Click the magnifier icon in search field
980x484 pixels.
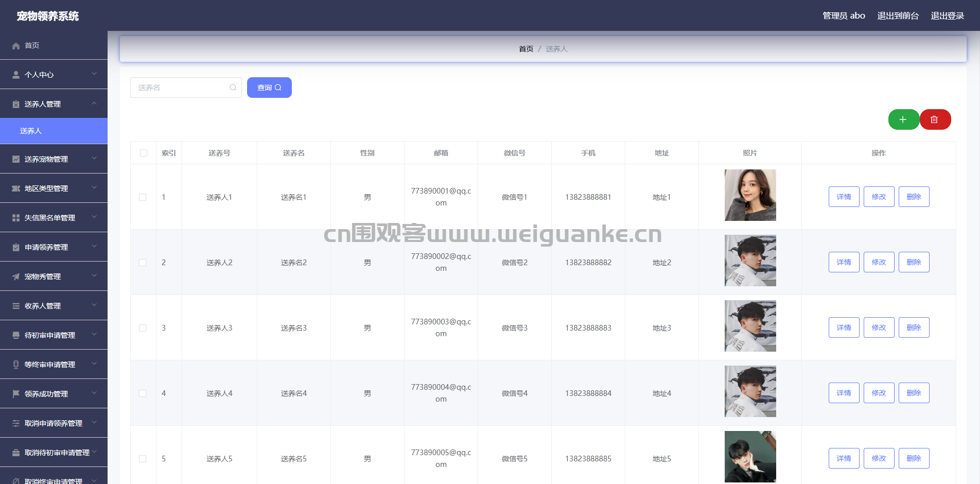pyautogui.click(x=233, y=88)
